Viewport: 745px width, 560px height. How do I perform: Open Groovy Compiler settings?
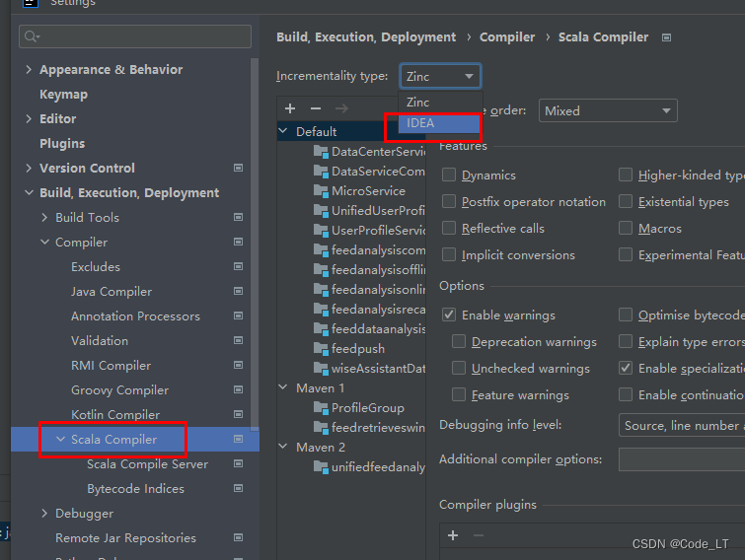(x=119, y=390)
